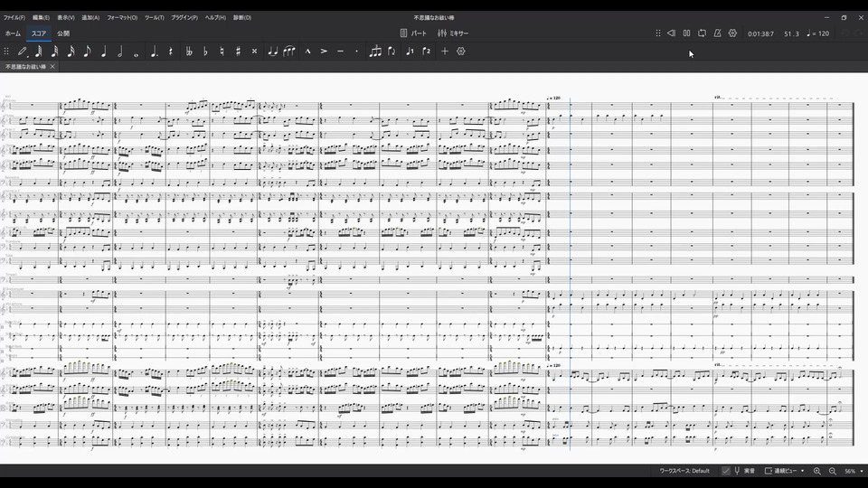Add a slur to notes
868x488 pixels.
coord(289,52)
